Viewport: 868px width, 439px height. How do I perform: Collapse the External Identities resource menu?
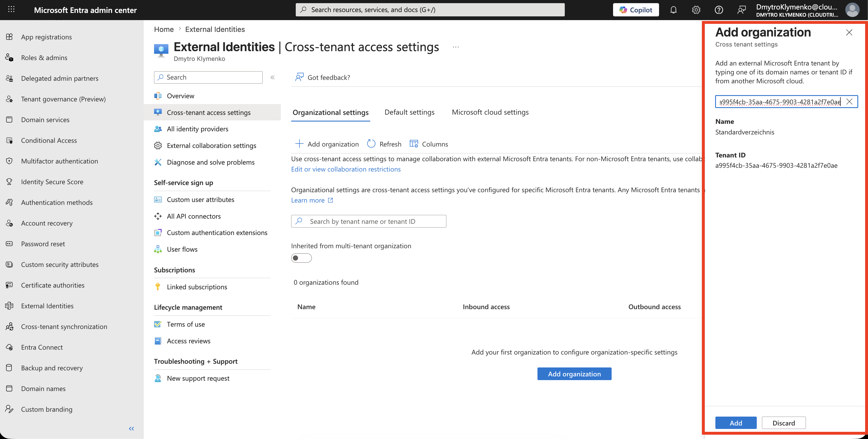click(272, 78)
